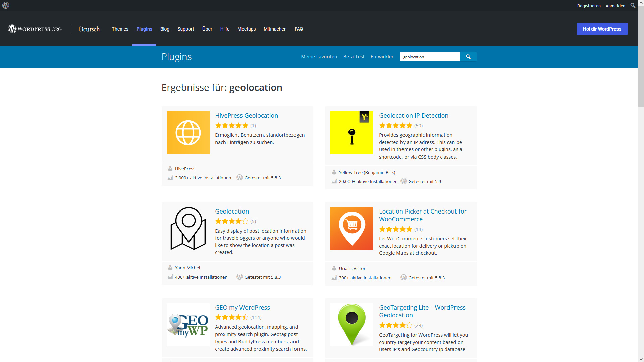Open Location Picker at Checkout title
Image resolution: width=644 pixels, height=362 pixels.
click(423, 215)
